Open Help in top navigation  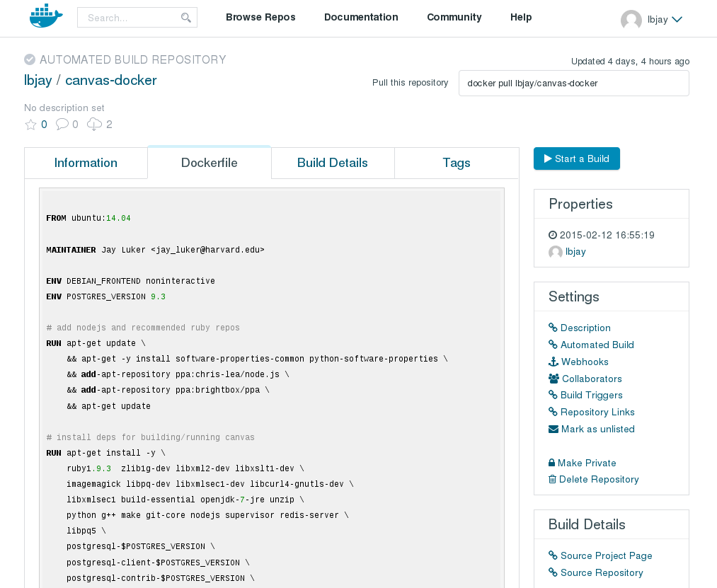[x=521, y=18]
